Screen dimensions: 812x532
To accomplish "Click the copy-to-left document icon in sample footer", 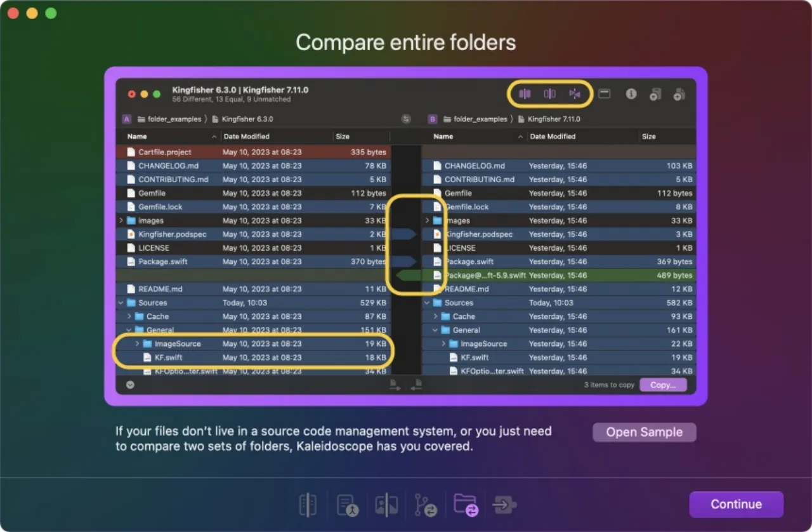I will tap(417, 384).
